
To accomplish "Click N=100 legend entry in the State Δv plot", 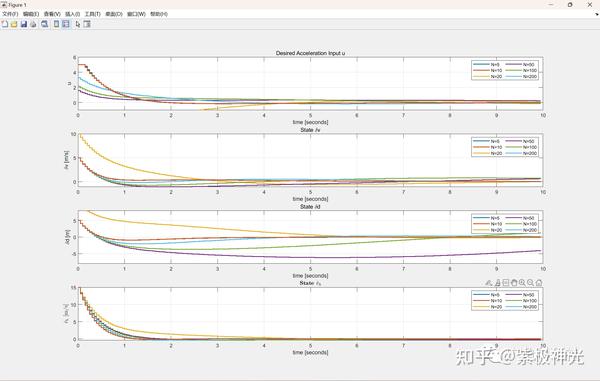I will tap(521, 147).
